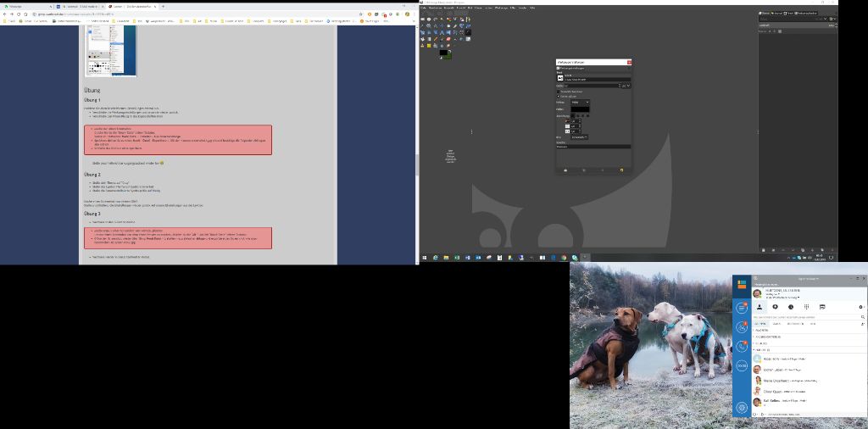Switch to the first Chrome tab

[x=26, y=7]
